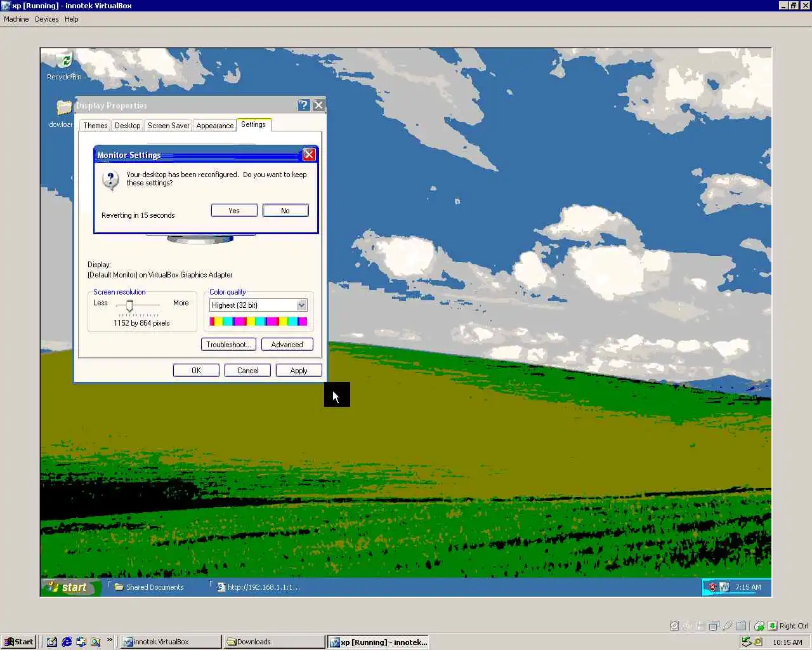812x650 pixels.
Task: Click Apply in Display Properties
Action: [299, 371]
